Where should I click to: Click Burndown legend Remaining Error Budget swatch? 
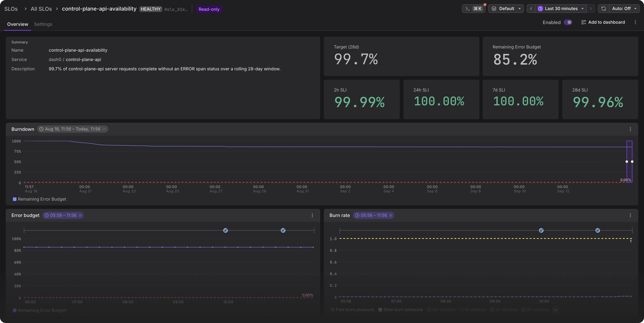(x=15, y=199)
